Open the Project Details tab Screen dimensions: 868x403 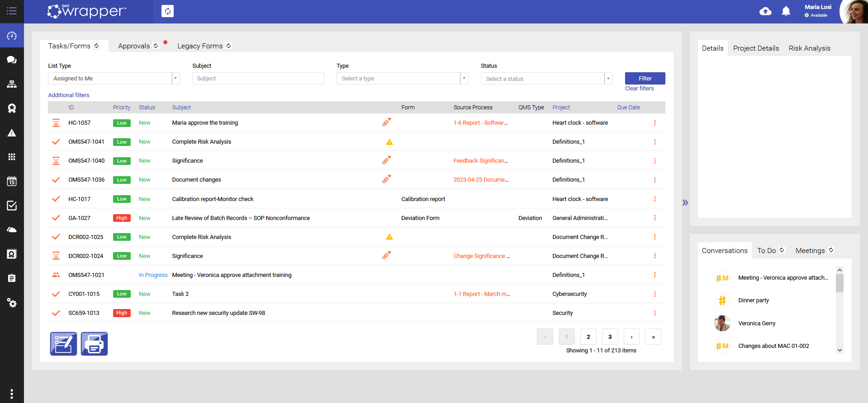tap(756, 48)
